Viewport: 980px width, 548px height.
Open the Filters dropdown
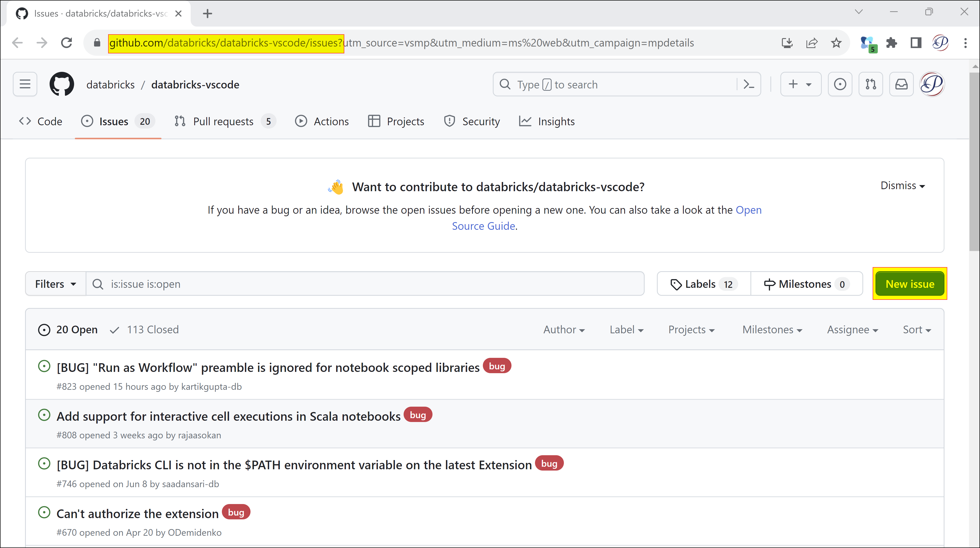pyautogui.click(x=55, y=284)
